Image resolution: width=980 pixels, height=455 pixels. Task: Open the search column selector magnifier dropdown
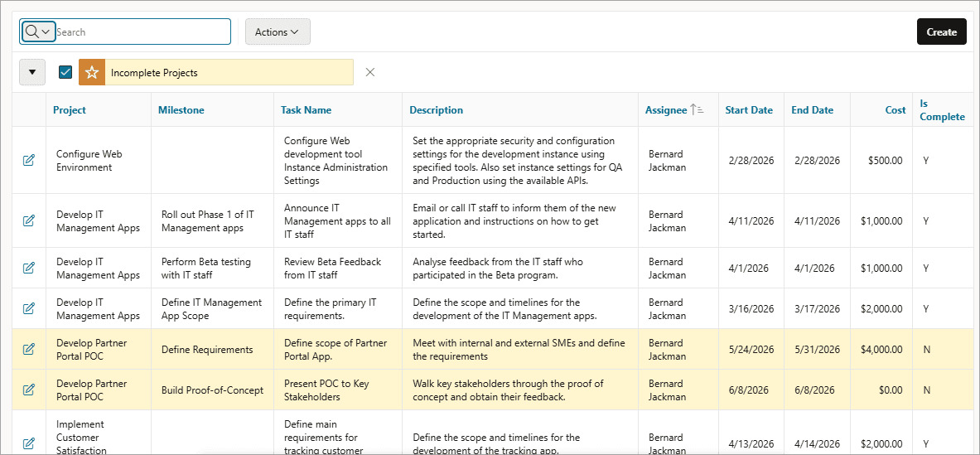[38, 31]
